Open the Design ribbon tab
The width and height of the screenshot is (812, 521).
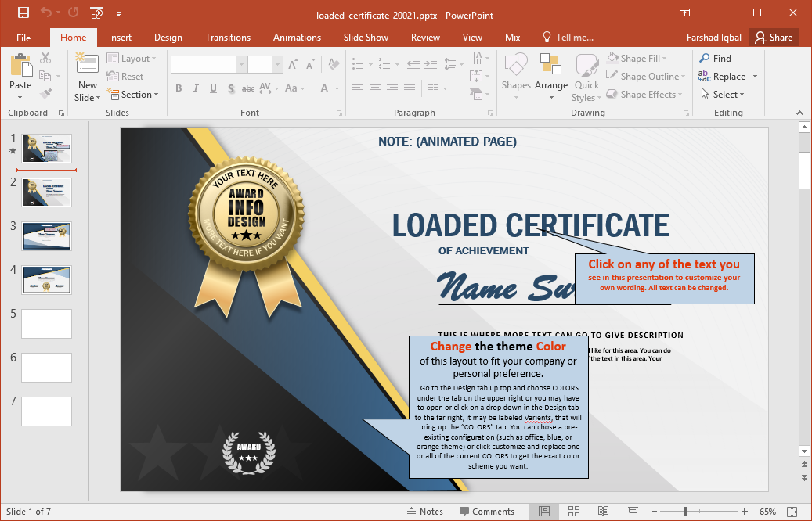tap(168, 38)
